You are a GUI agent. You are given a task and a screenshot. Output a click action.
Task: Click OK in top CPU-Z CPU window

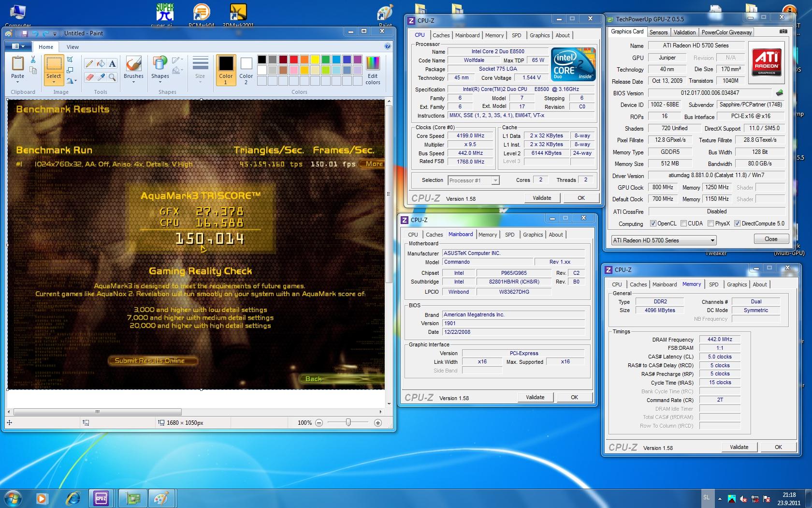click(581, 198)
